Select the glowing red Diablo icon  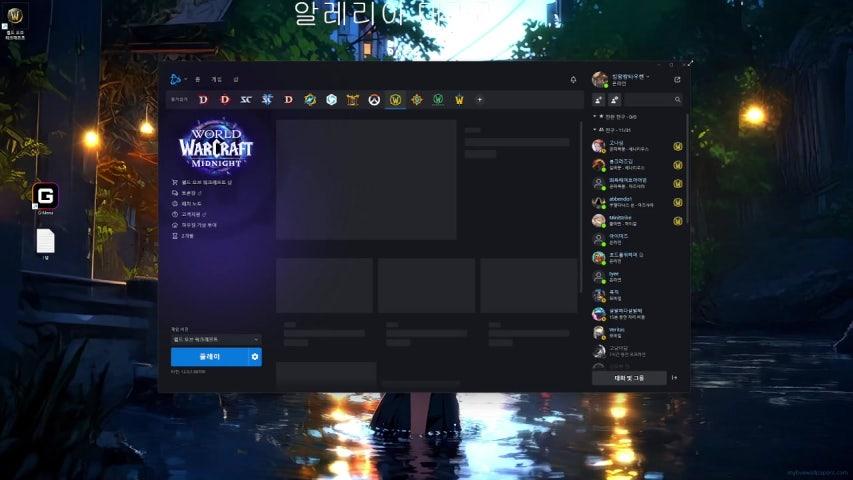[x=224, y=100]
